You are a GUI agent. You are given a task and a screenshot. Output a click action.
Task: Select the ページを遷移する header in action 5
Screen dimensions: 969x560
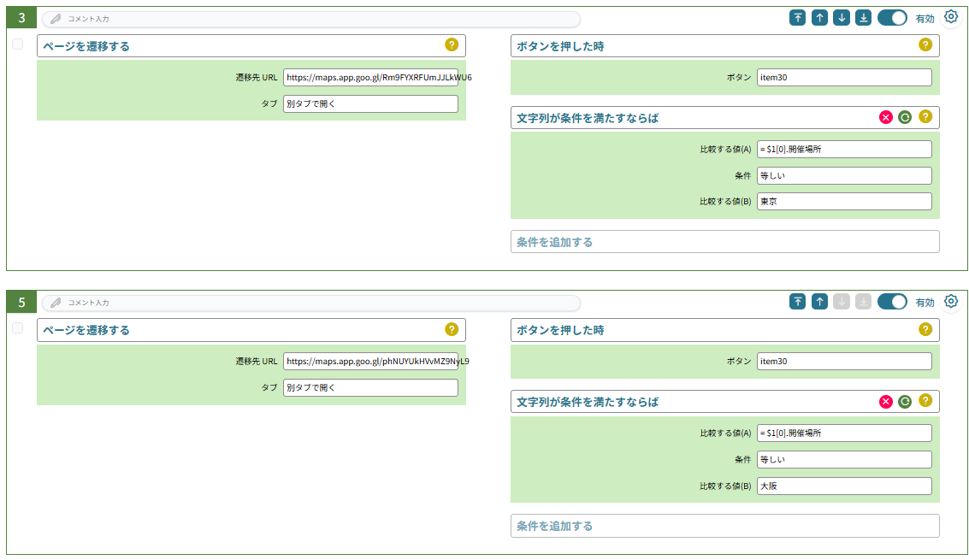251,330
